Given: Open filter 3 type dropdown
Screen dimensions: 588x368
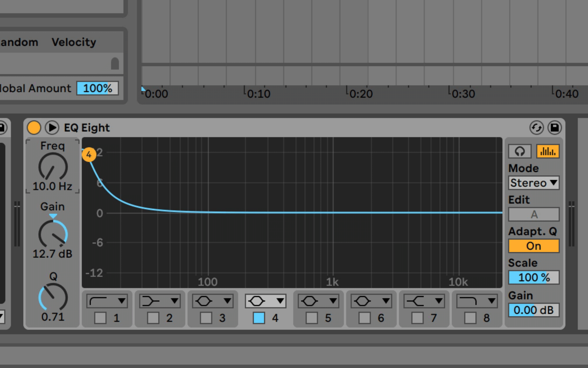Looking at the screenshot, I should pyautogui.click(x=213, y=301).
